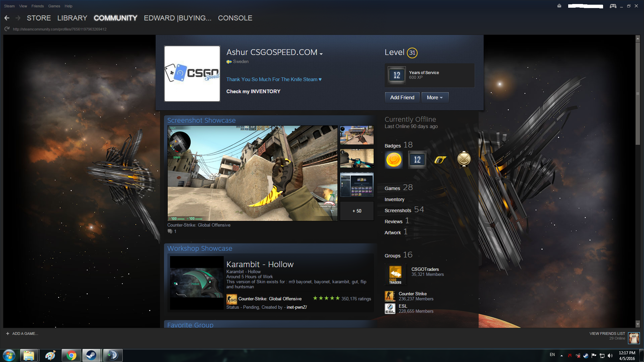Reload the profile page
The height and width of the screenshot is (362, 644).
click(x=7, y=29)
